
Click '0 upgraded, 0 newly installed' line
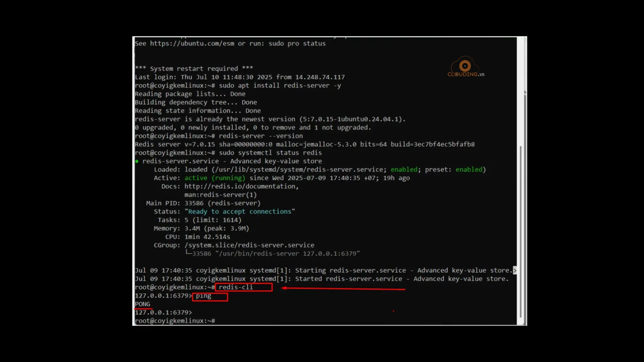pyautogui.click(x=253, y=127)
